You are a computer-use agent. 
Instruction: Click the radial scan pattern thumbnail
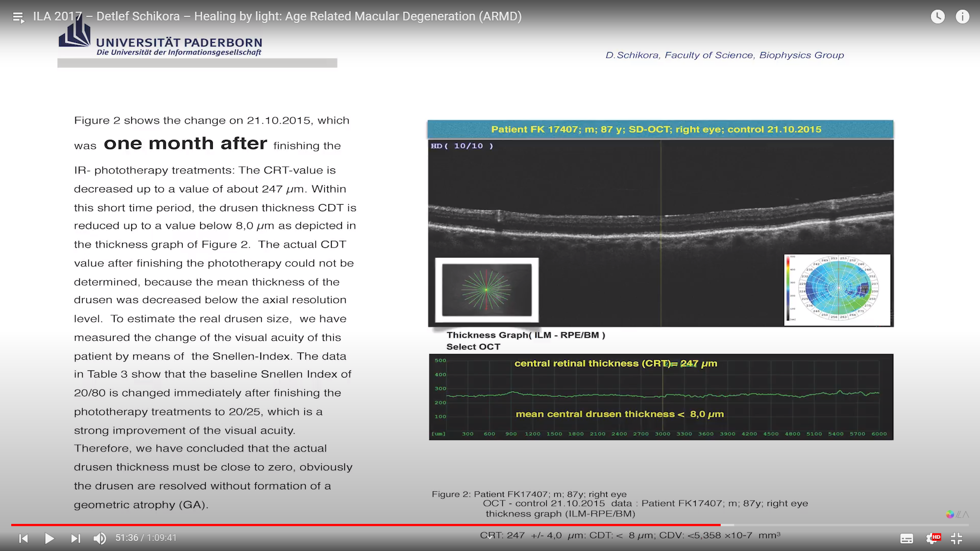click(x=486, y=290)
